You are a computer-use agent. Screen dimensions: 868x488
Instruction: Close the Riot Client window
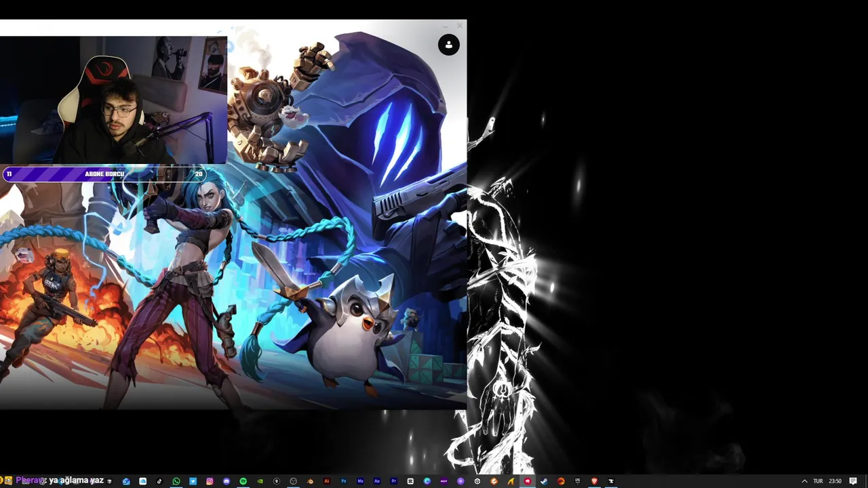coord(460,25)
